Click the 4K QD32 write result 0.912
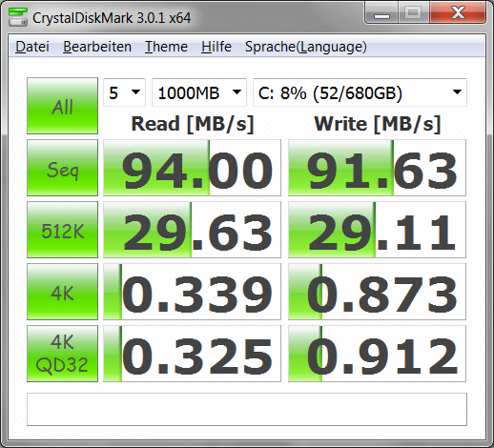Viewport: 494px width, 448px height. [x=377, y=354]
